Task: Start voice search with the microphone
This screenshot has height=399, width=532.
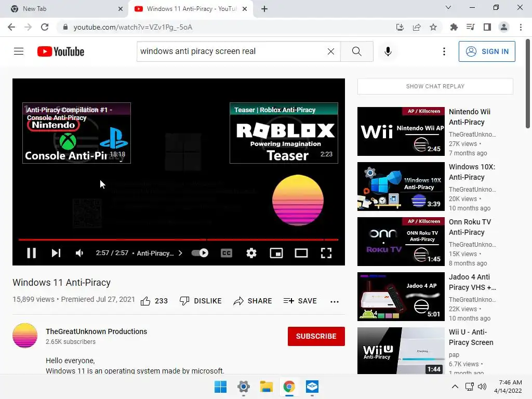Action: 388,51
